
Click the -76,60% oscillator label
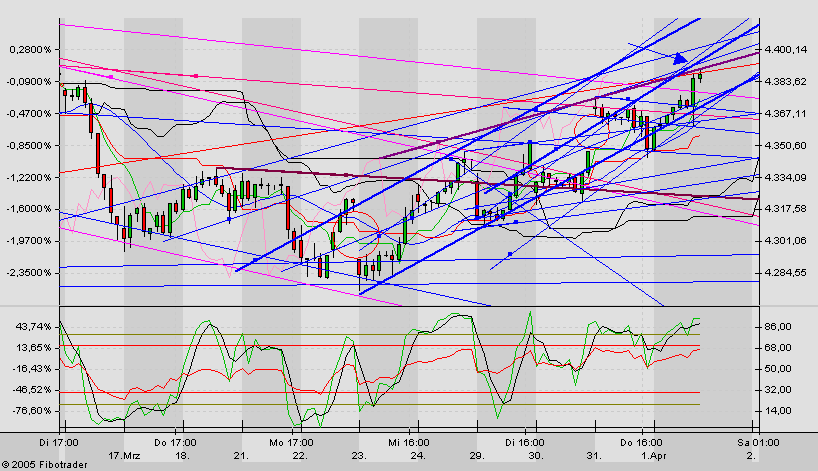tap(32, 411)
